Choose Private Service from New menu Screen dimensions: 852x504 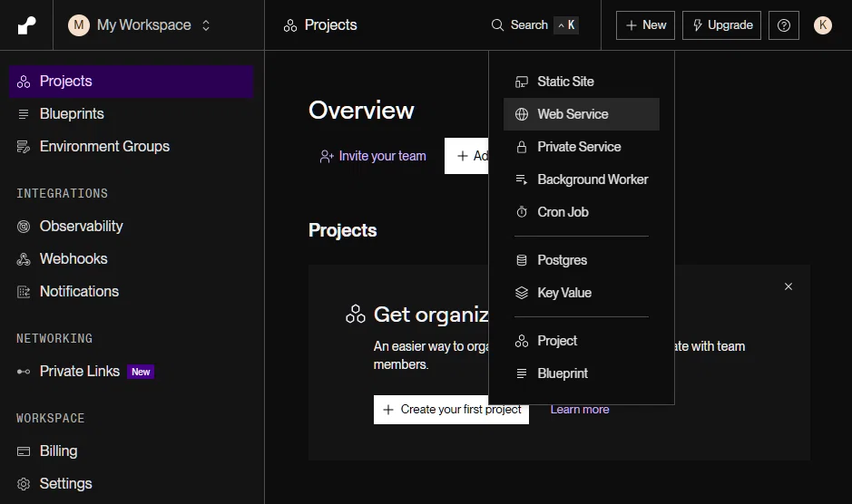click(x=582, y=147)
